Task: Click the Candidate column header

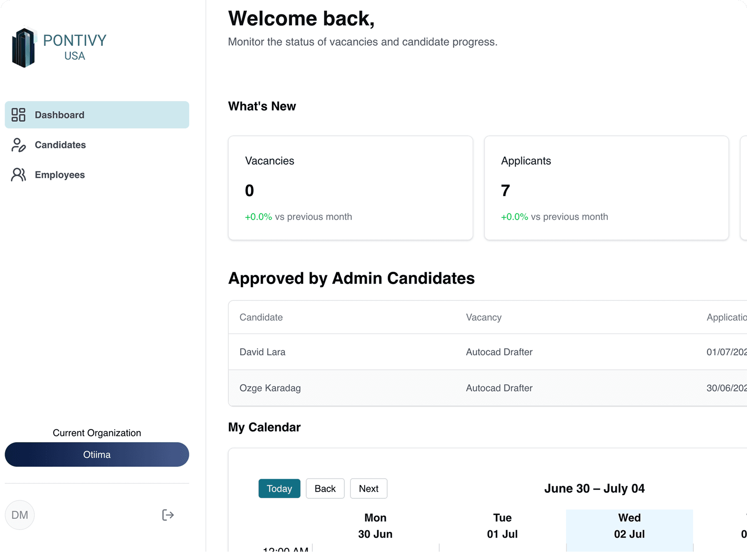Action: click(x=261, y=317)
